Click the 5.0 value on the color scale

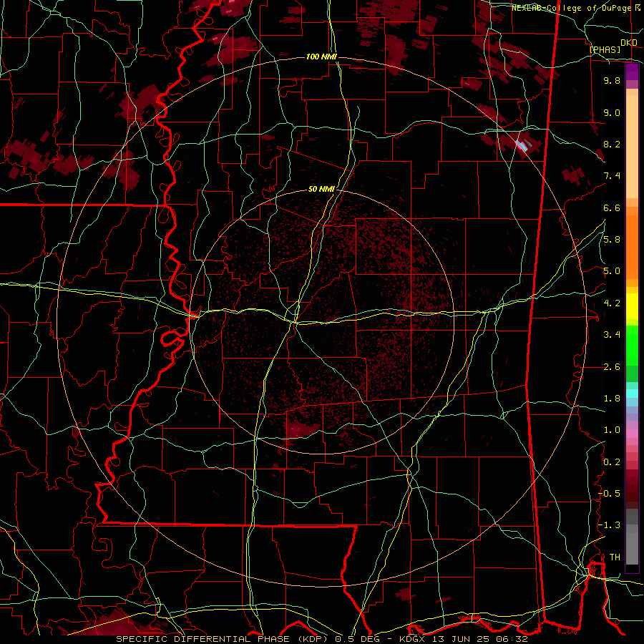coord(612,271)
